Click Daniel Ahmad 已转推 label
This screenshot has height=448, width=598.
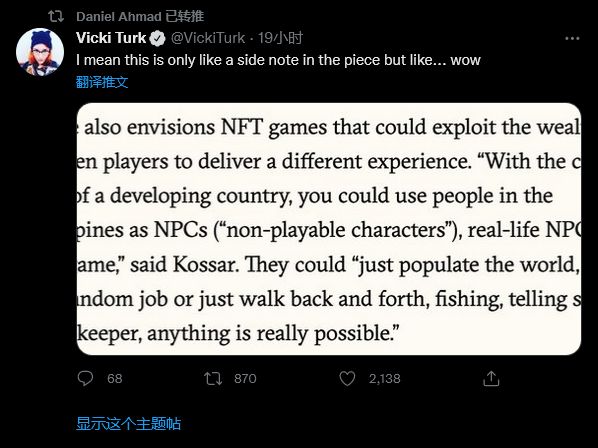(x=140, y=16)
